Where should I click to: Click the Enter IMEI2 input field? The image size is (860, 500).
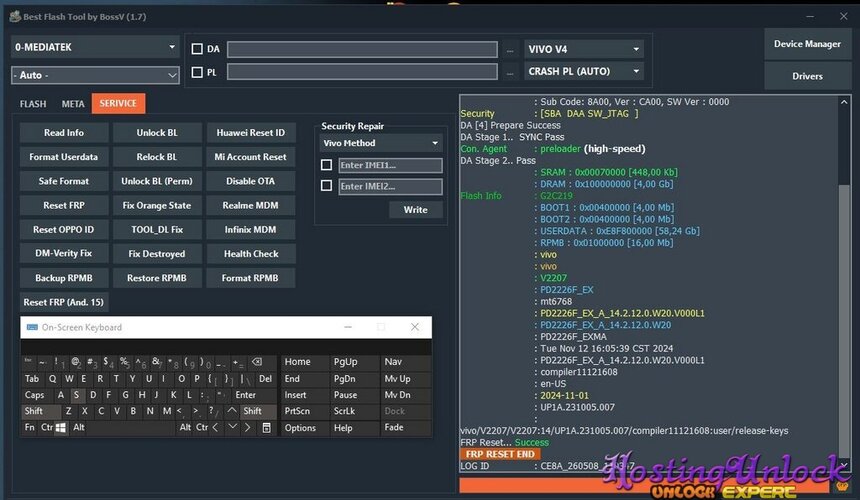[390, 186]
